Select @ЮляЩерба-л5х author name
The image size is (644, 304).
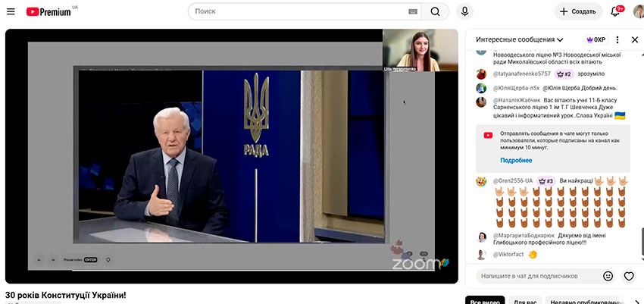(x=516, y=88)
